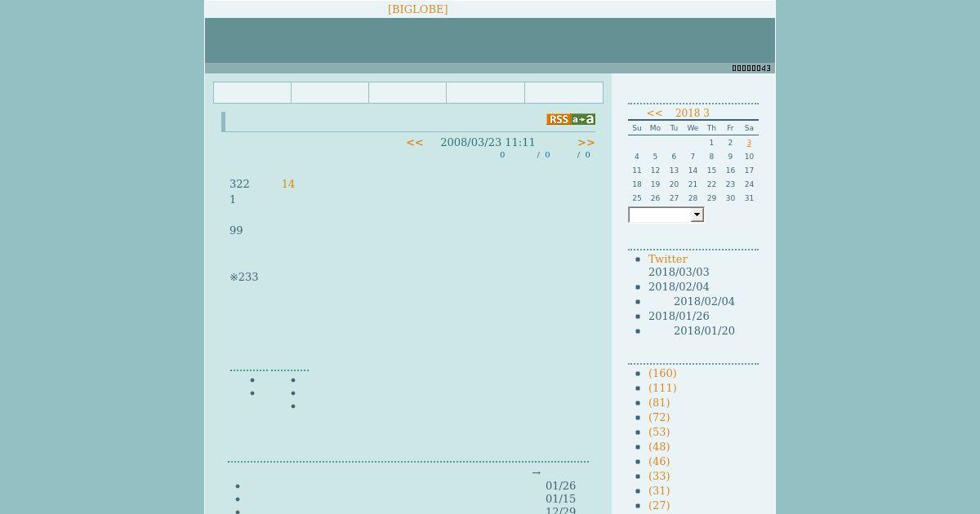Open the category with count (46)
The width and height of the screenshot is (980, 514).
click(x=659, y=462)
